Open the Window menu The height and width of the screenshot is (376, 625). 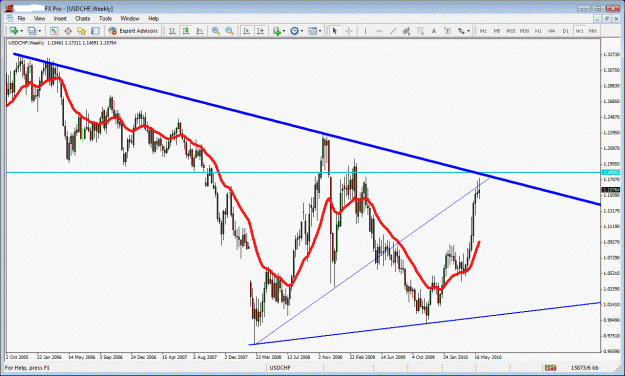(x=130, y=18)
